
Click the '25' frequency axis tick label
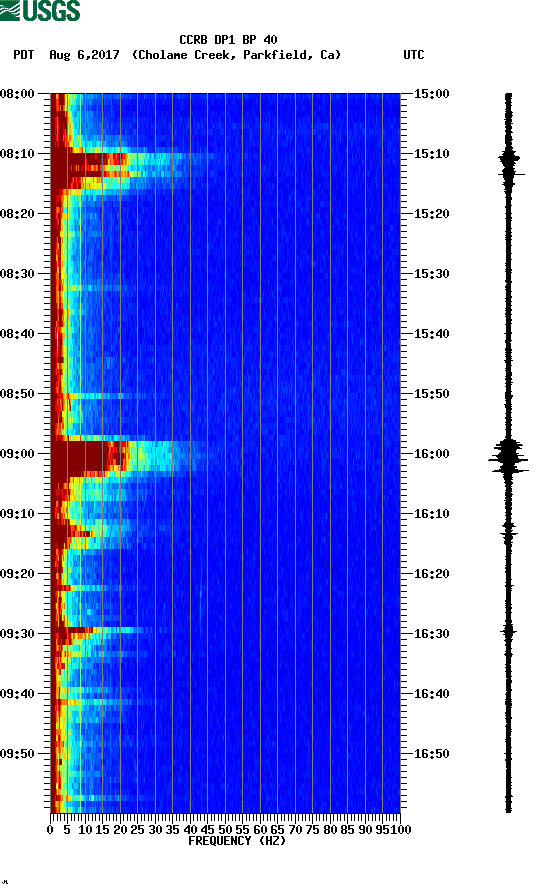137,830
